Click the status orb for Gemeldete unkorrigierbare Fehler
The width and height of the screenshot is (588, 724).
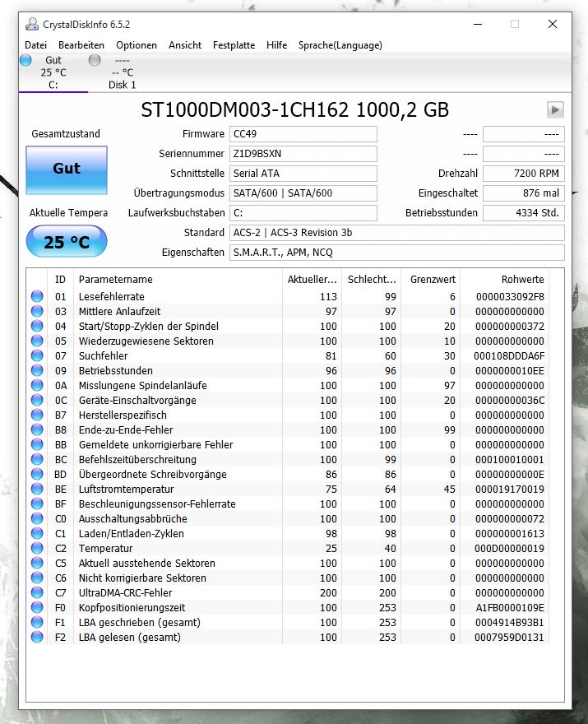click(37, 444)
